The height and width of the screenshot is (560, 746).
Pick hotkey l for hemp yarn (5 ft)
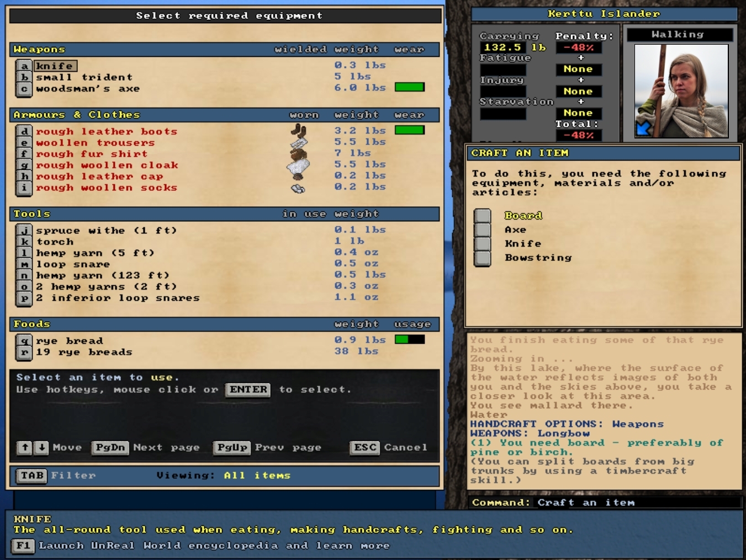24,253
